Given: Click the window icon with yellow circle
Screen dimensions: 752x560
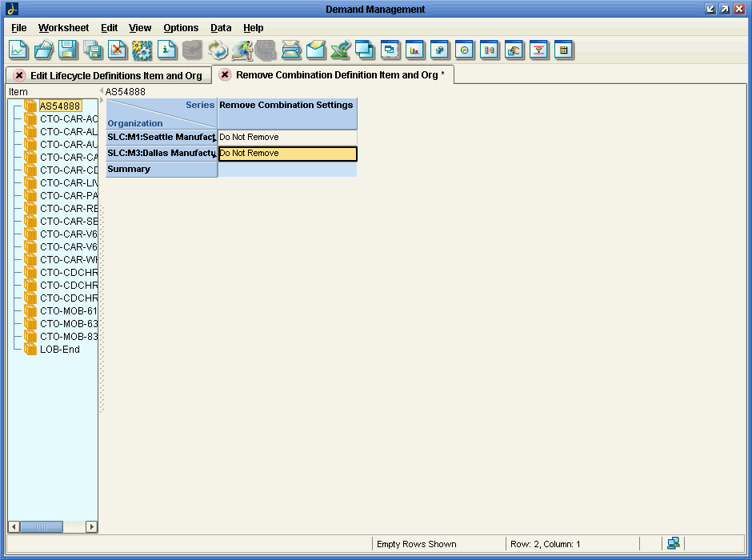Looking at the screenshot, I should 464,50.
